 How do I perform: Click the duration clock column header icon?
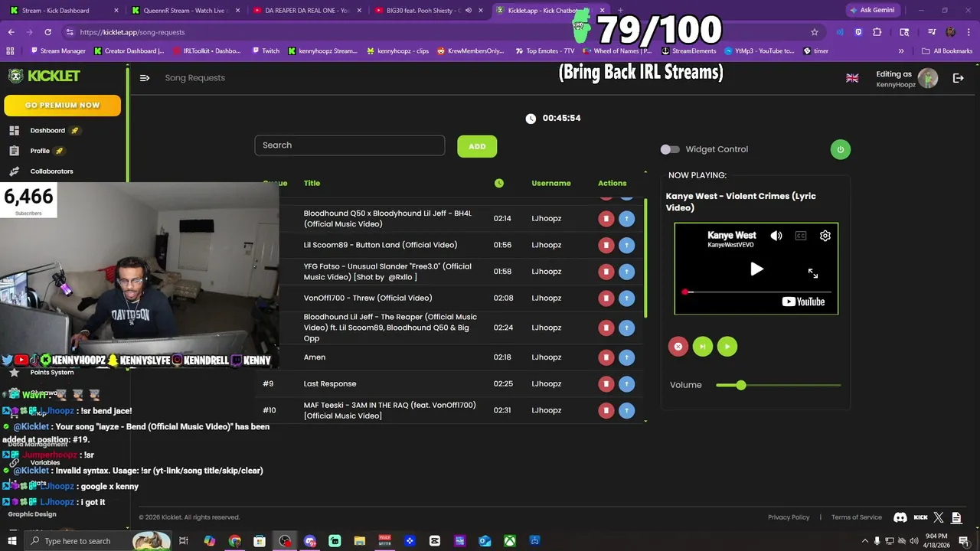click(x=499, y=183)
